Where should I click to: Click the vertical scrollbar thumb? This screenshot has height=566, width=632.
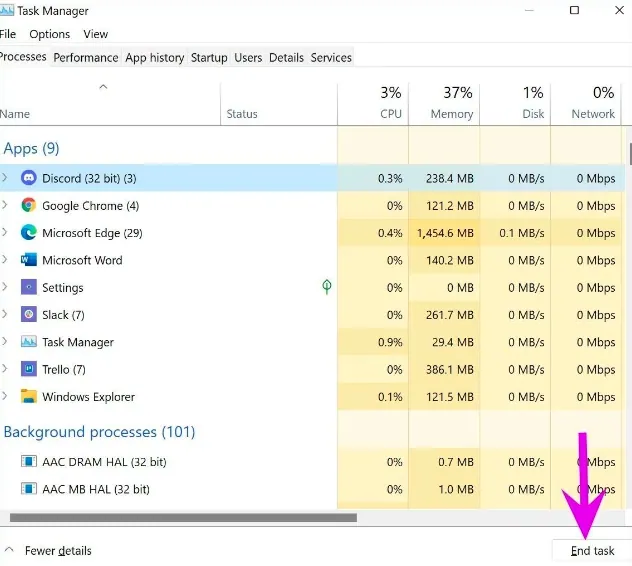pyautogui.click(x=630, y=153)
